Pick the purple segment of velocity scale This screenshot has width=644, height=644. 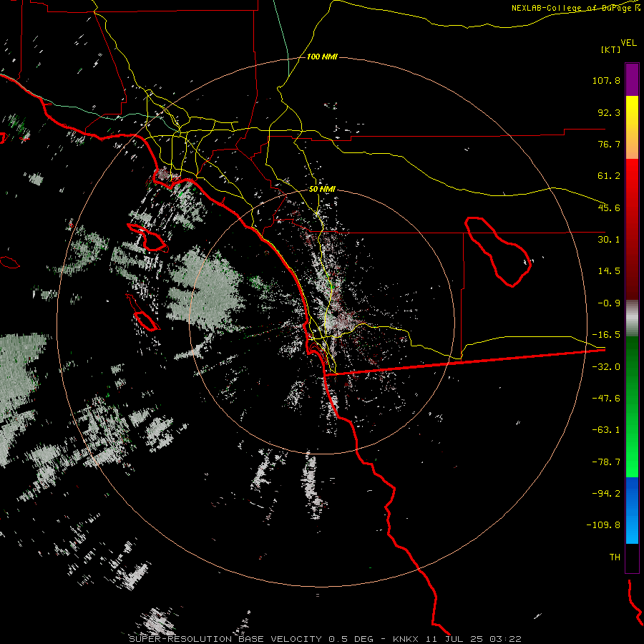pos(632,80)
